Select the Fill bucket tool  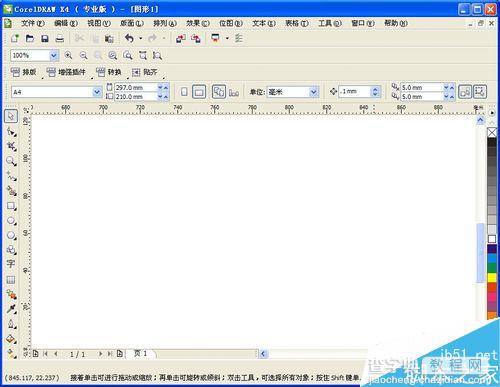(11, 339)
